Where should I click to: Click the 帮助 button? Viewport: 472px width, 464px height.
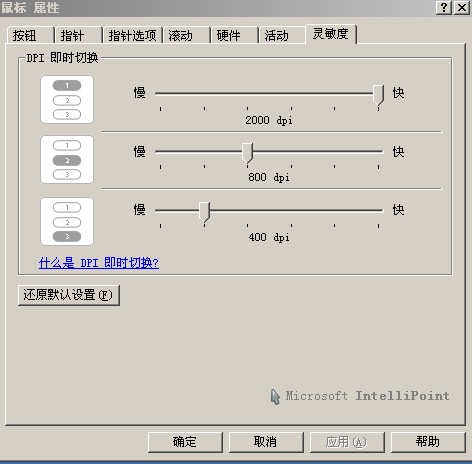[428, 442]
